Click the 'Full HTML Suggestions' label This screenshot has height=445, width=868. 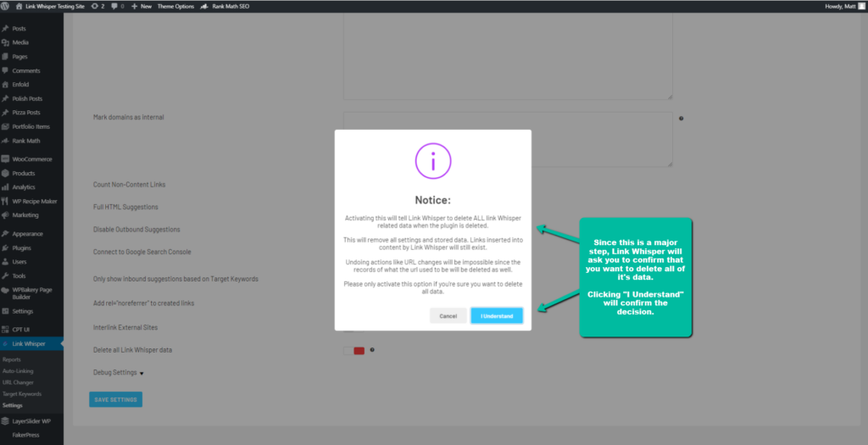(x=125, y=207)
